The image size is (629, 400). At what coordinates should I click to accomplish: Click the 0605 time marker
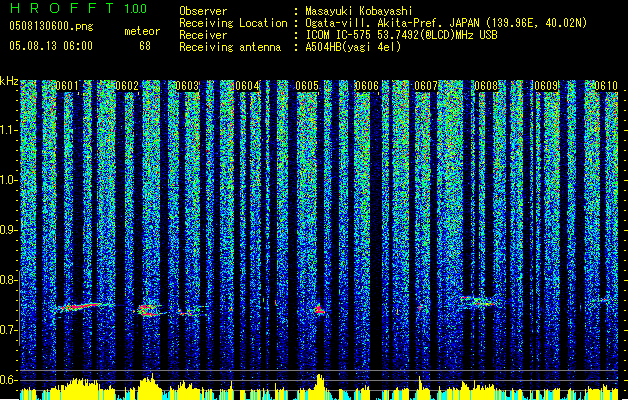click(x=307, y=86)
